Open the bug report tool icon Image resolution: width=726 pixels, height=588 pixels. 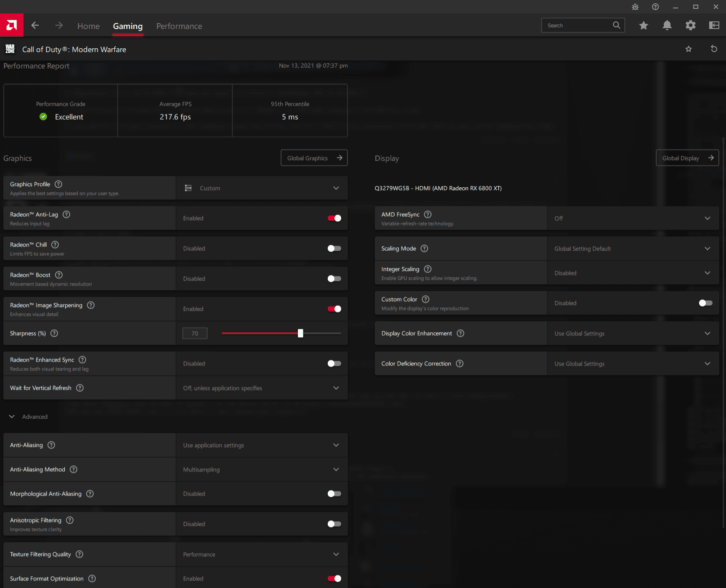(x=635, y=7)
